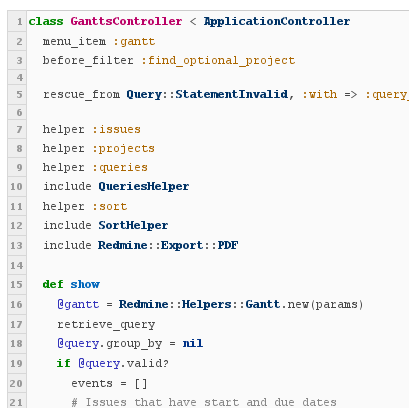Screen dimensions: 409x408
Task: Click .new(params) on line 16
Action: click(322, 305)
